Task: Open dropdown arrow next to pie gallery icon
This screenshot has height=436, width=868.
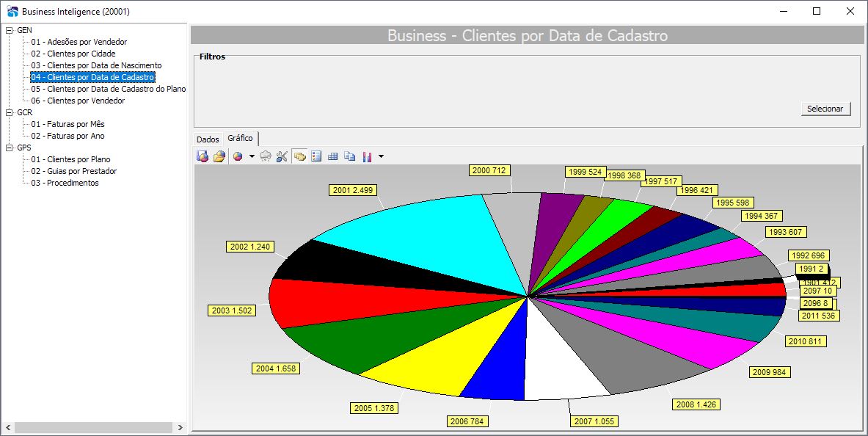Action: click(x=252, y=156)
